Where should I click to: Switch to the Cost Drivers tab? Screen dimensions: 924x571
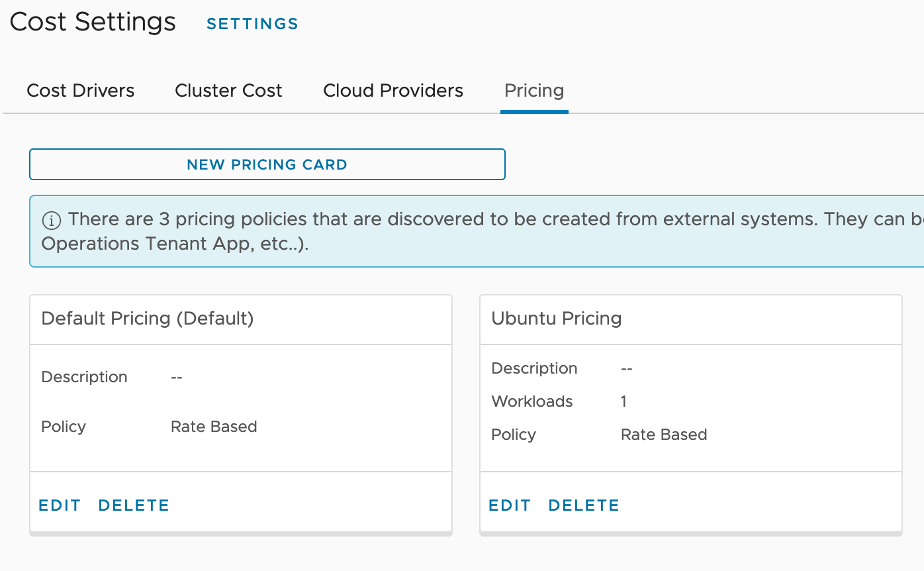click(x=81, y=91)
